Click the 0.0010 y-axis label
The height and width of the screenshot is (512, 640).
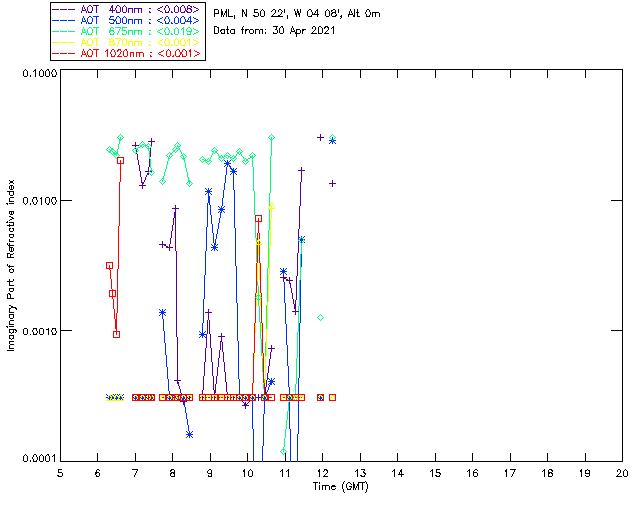40,331
